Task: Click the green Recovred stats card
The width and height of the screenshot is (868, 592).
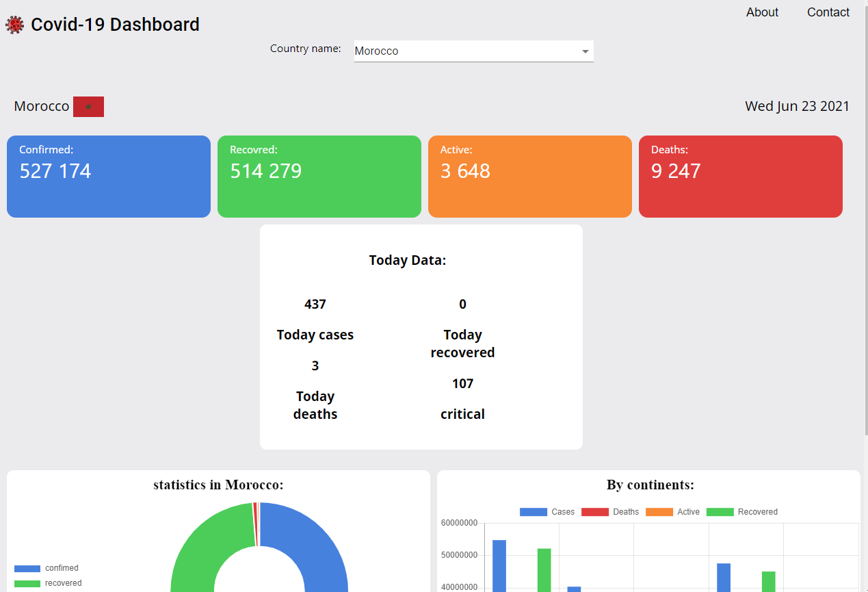Action: pyautogui.click(x=319, y=177)
